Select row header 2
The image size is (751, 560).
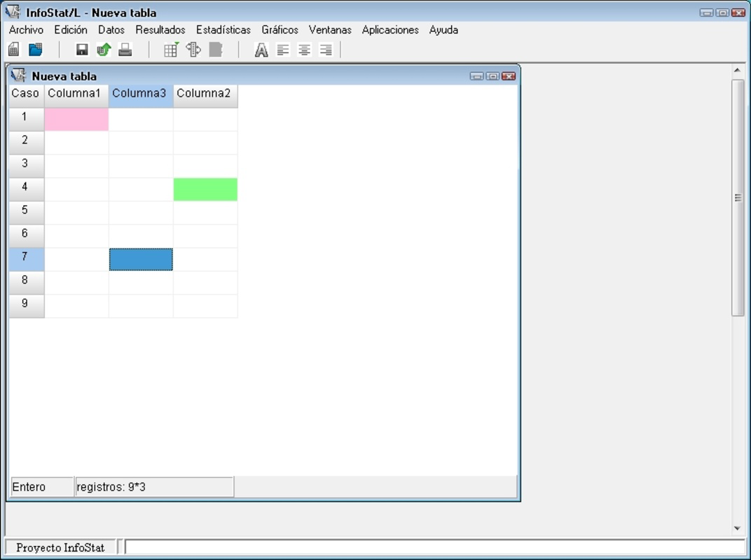(27, 143)
